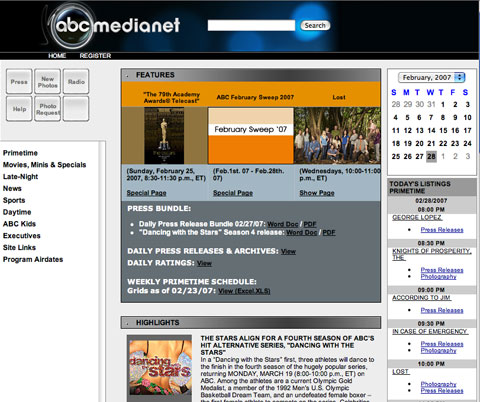Image resolution: width=480 pixels, height=402 pixels.
Task: Select News in the left menu
Action: [x=12, y=188]
